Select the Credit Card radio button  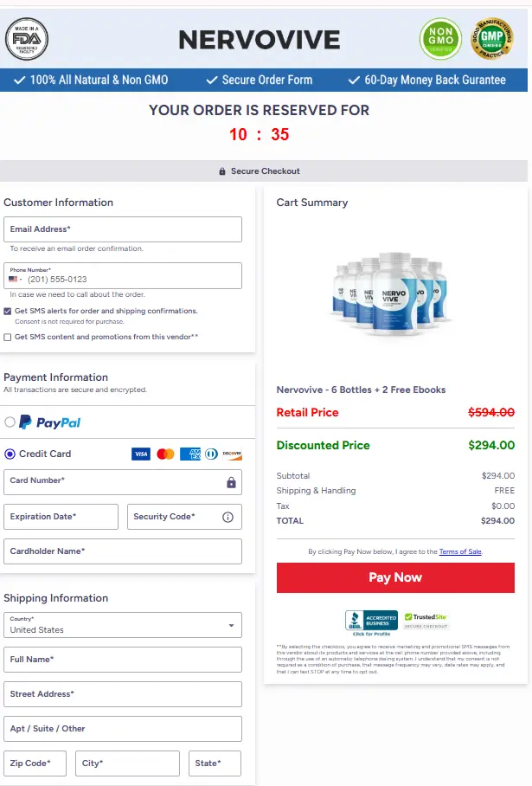coord(10,454)
